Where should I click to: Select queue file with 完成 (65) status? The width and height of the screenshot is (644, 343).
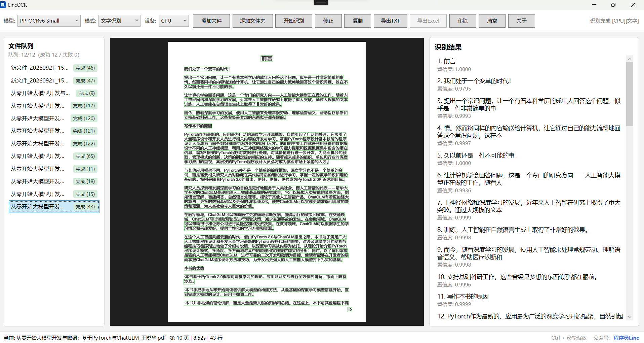point(54,156)
